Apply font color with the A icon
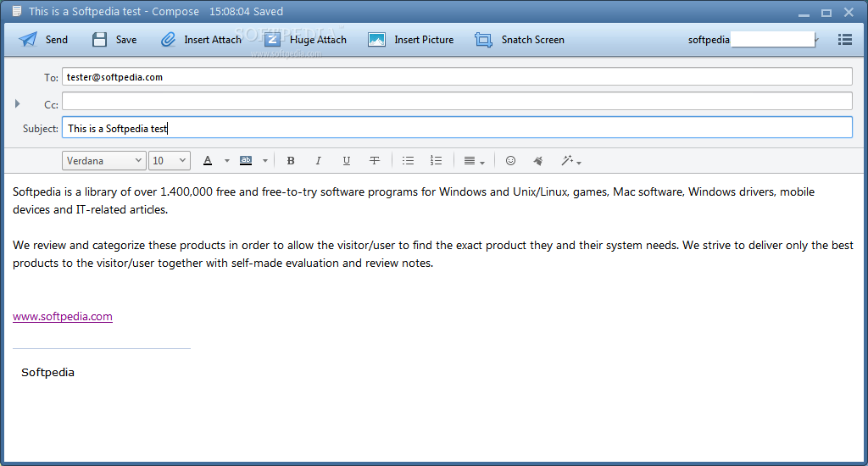The width and height of the screenshot is (868, 466). click(208, 160)
